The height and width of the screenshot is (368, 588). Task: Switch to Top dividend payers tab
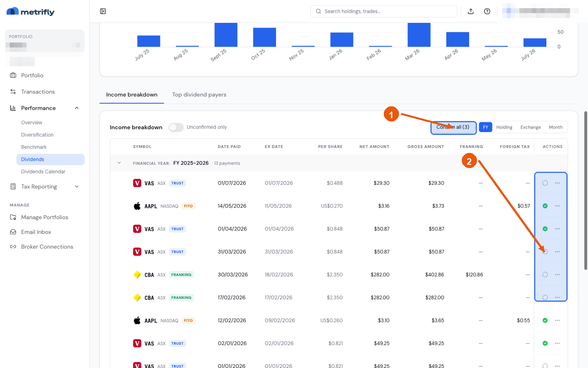tap(199, 94)
